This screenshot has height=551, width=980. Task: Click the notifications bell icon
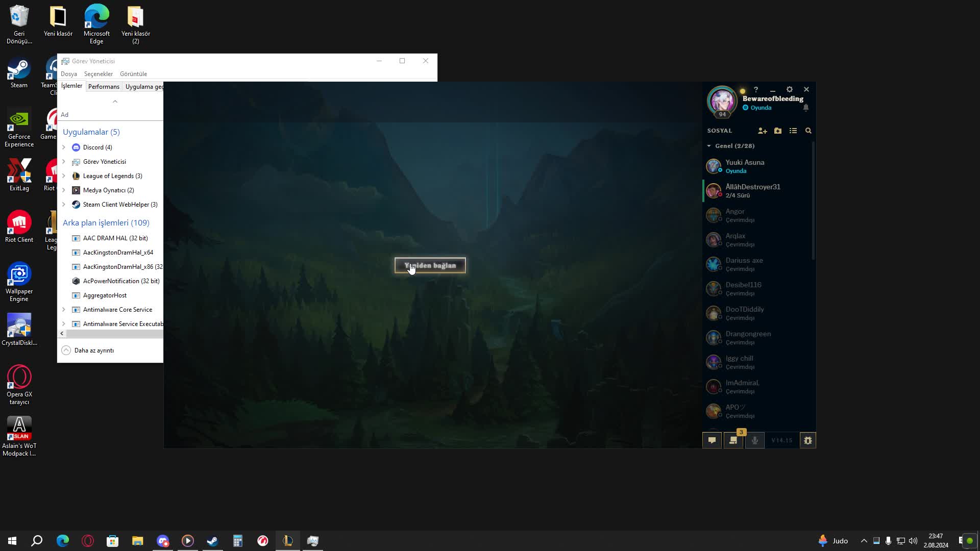806,108
